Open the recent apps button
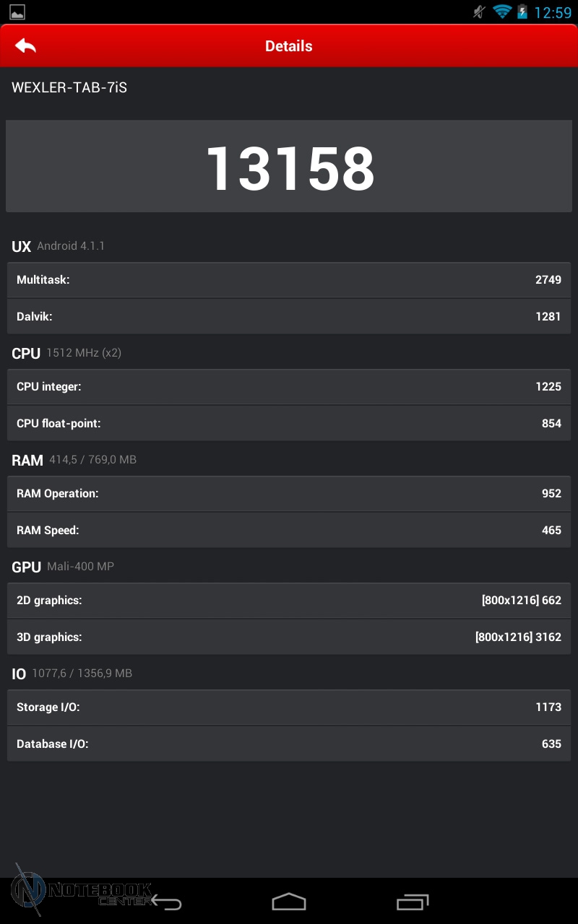 click(413, 902)
